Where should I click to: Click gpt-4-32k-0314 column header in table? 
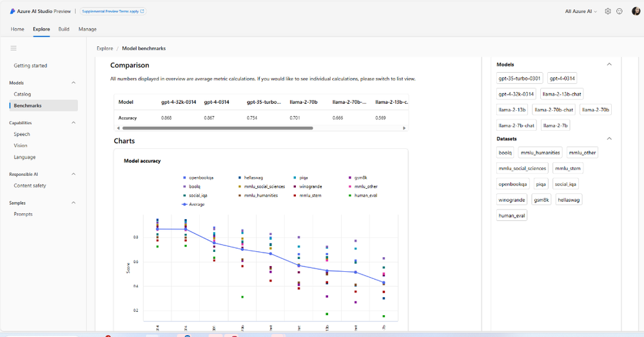coord(179,102)
